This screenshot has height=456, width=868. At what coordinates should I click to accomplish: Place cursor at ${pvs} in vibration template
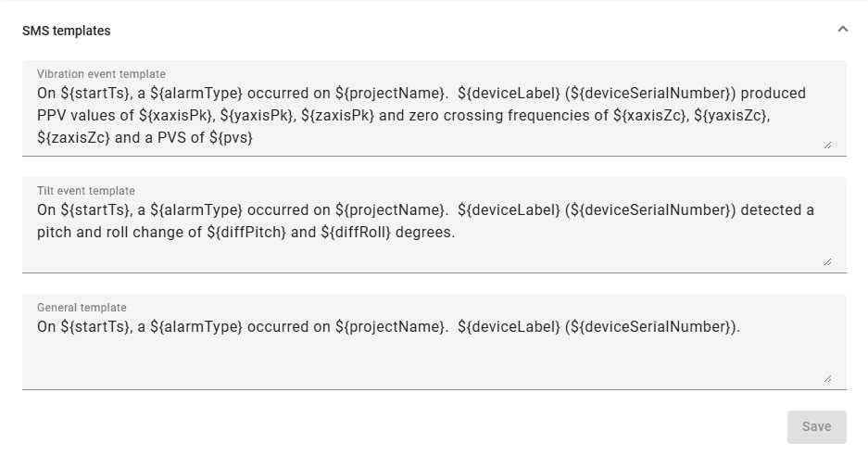tap(231, 138)
